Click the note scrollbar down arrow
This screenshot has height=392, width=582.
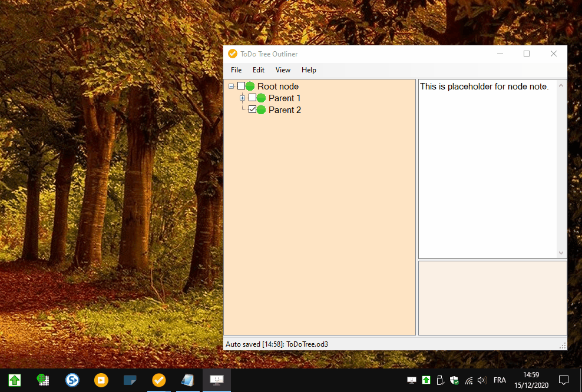click(x=561, y=253)
